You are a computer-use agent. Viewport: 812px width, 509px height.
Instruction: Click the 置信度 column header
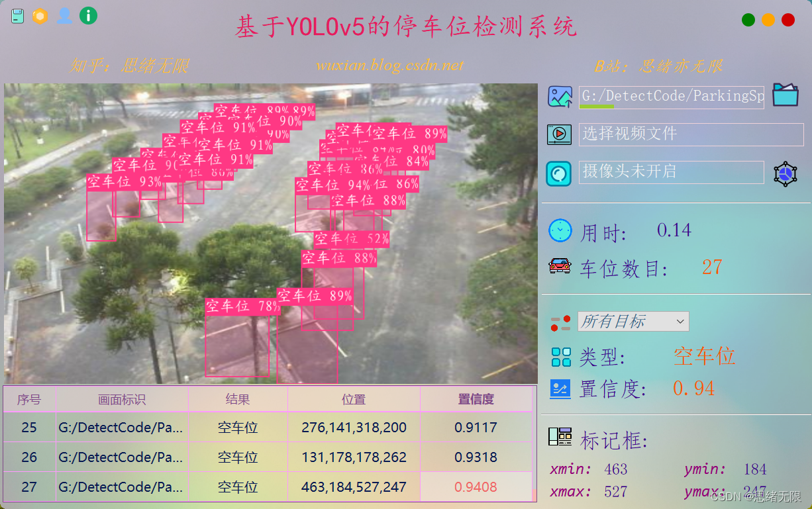coord(476,399)
